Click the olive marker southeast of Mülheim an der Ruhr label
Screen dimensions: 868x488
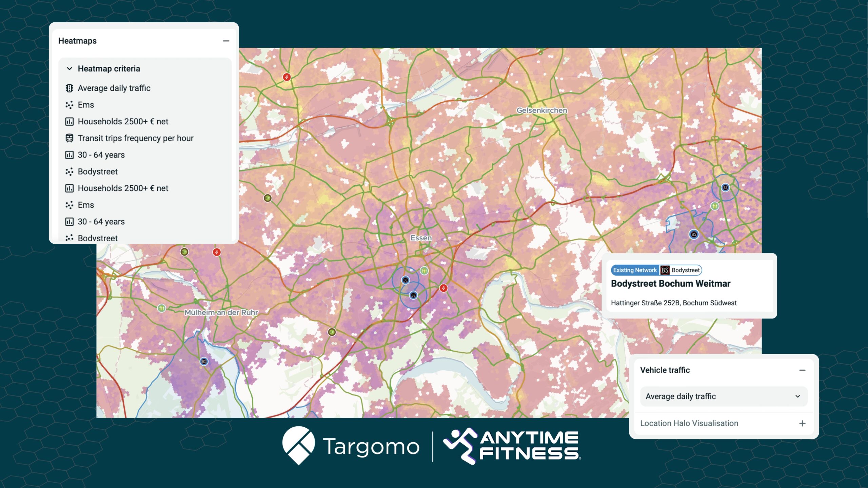(x=332, y=332)
